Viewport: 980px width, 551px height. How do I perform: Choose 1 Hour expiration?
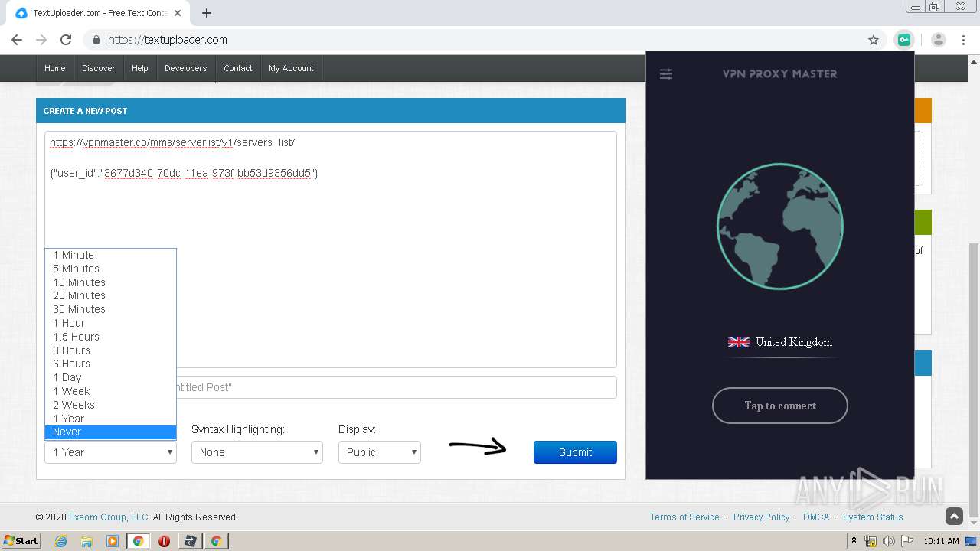[110, 323]
